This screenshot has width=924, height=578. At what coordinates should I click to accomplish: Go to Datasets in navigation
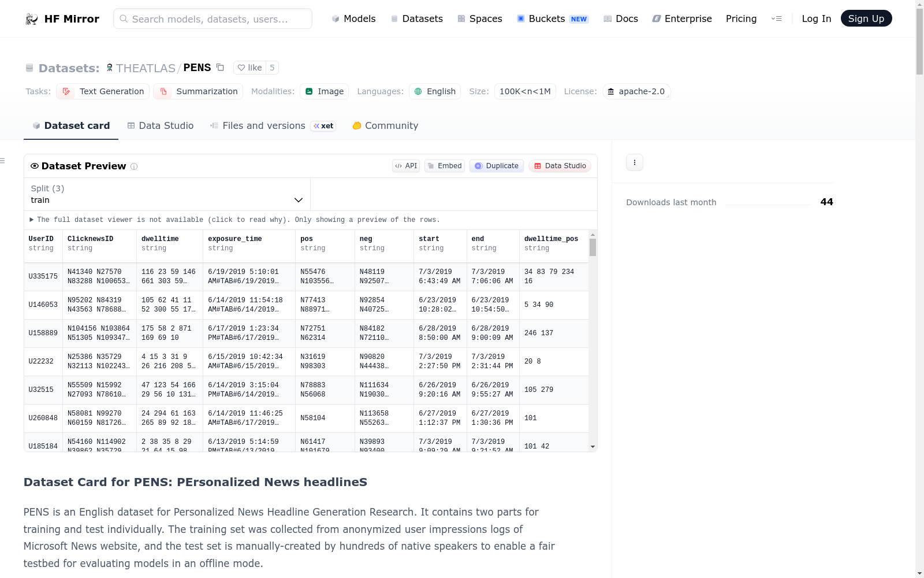pos(417,19)
